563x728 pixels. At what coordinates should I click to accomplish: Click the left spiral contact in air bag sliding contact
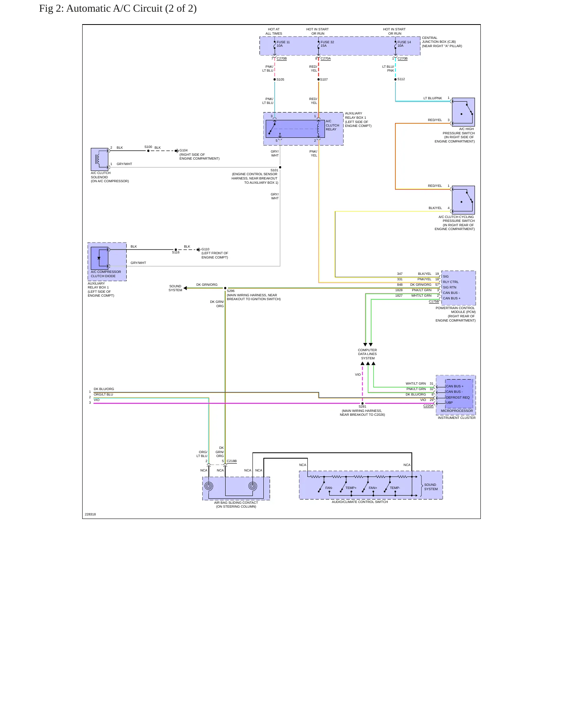tap(209, 486)
